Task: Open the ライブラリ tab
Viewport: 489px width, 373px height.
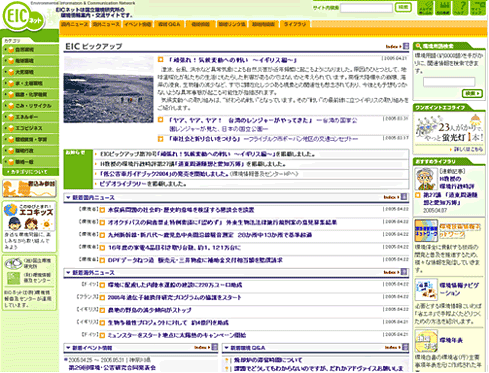Action: [x=295, y=24]
